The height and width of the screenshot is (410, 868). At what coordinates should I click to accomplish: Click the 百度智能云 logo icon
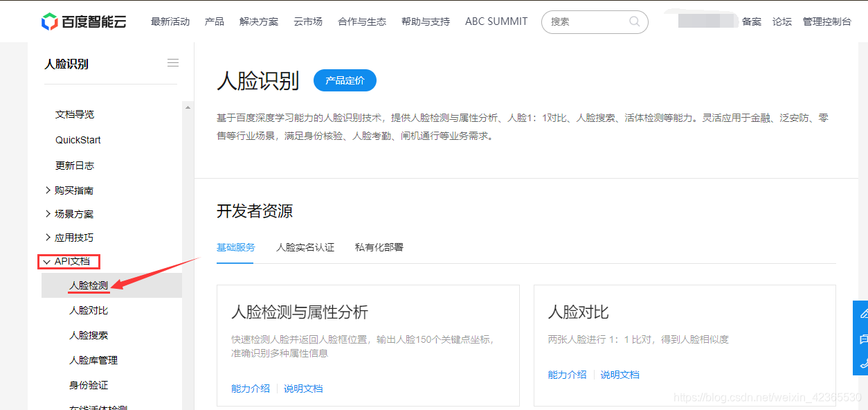[x=48, y=21]
